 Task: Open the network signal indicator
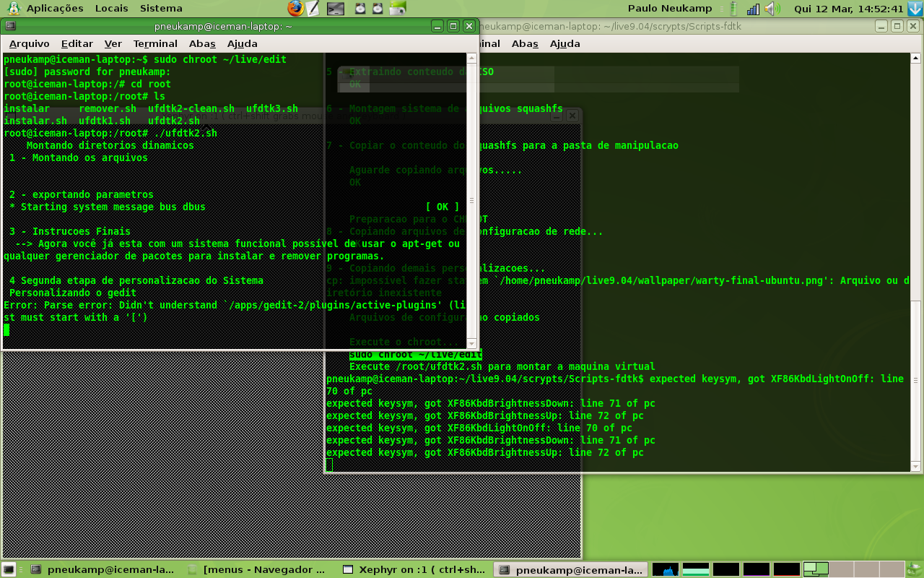click(753, 9)
